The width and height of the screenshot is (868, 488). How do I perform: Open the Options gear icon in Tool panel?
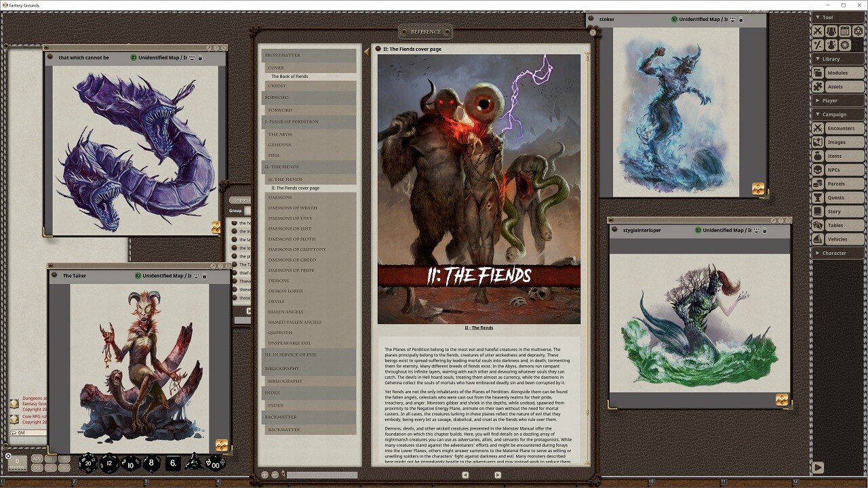click(845, 45)
